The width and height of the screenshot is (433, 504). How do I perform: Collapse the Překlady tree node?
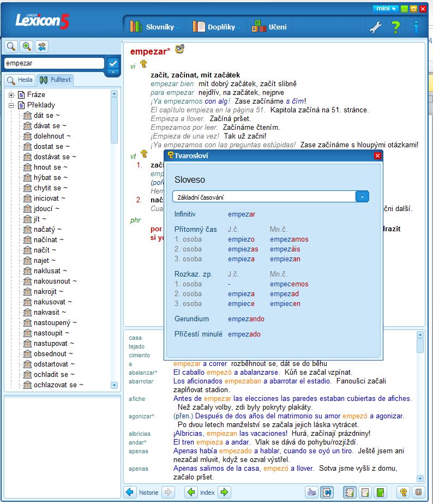11,105
